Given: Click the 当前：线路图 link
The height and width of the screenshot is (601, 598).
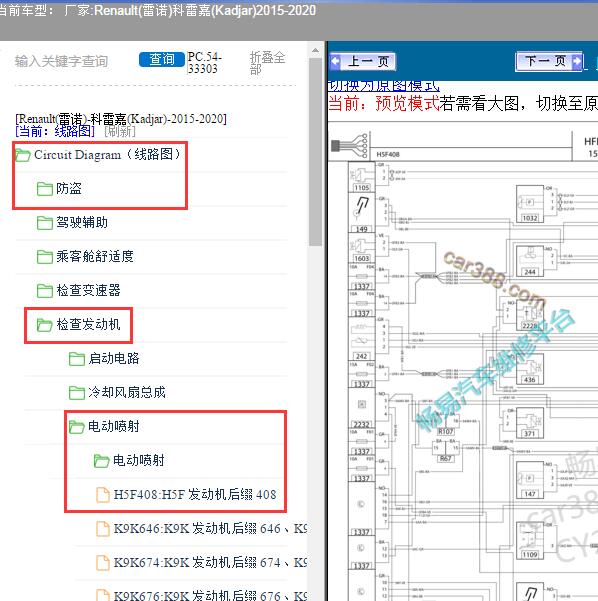Looking at the screenshot, I should [x=55, y=131].
